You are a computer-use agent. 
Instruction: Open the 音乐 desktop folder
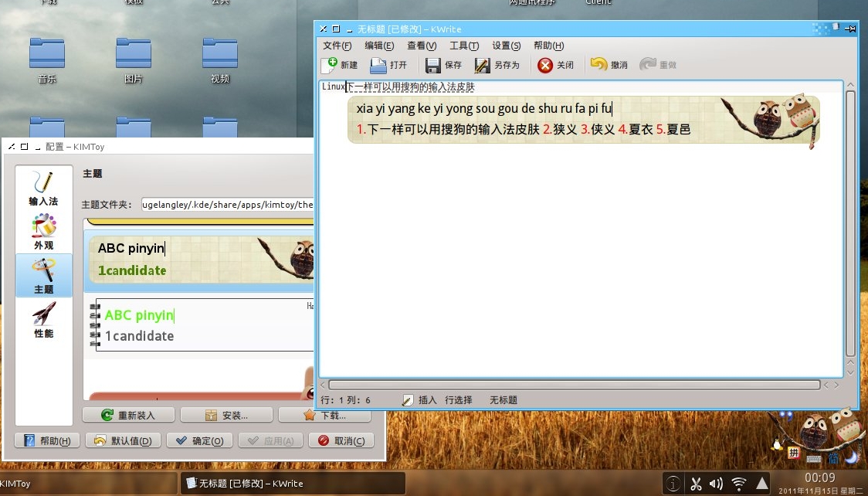(47, 61)
